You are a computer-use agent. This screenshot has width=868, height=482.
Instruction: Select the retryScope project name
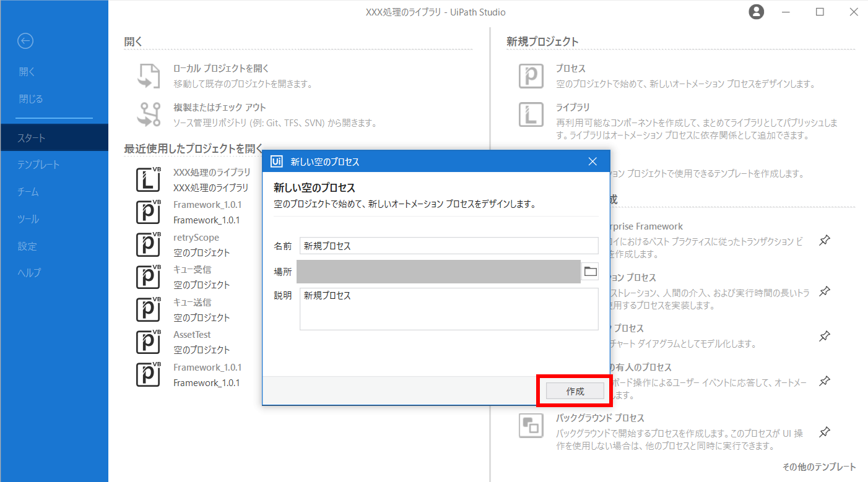pos(196,238)
